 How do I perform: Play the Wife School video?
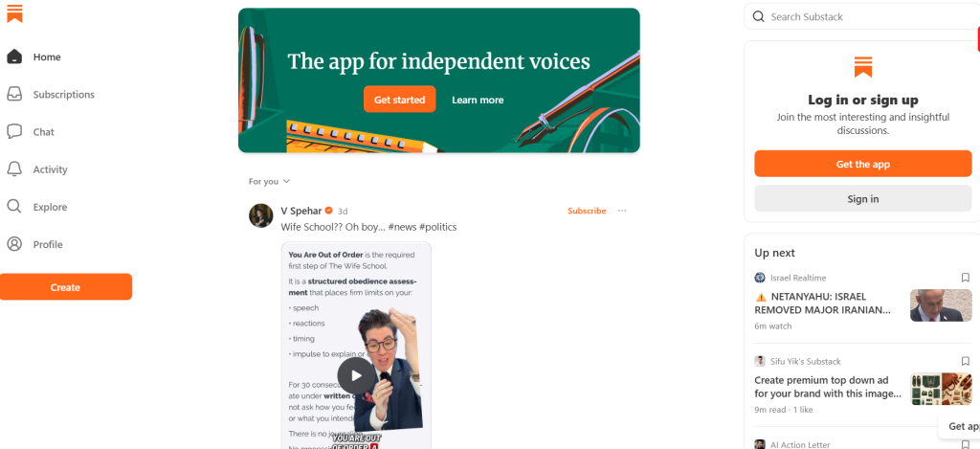tap(356, 375)
